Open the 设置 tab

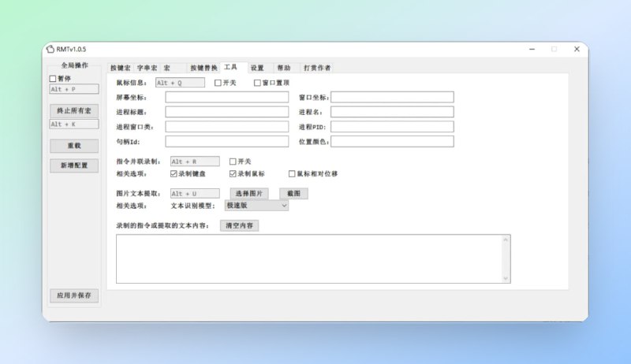pyautogui.click(x=260, y=68)
